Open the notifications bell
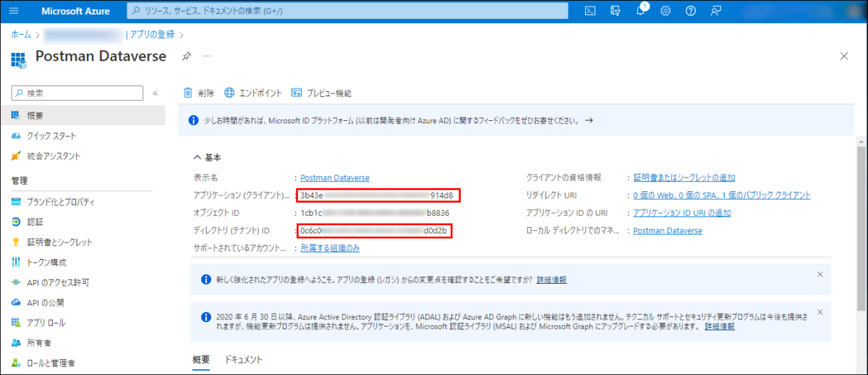 pos(641,10)
